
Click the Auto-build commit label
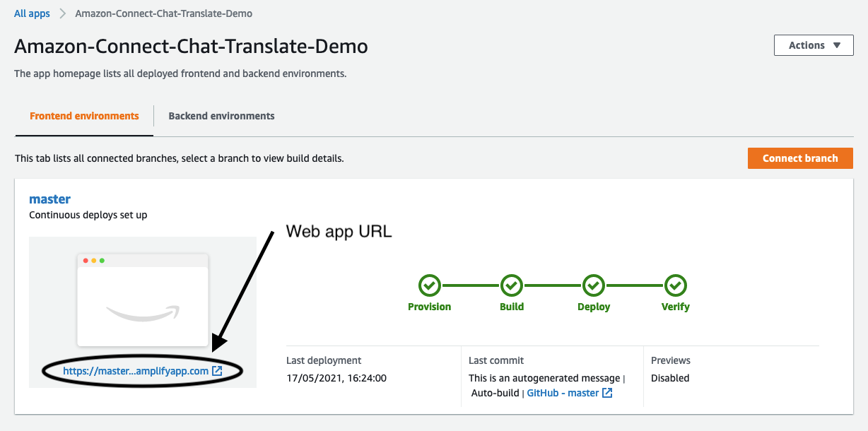tap(495, 393)
